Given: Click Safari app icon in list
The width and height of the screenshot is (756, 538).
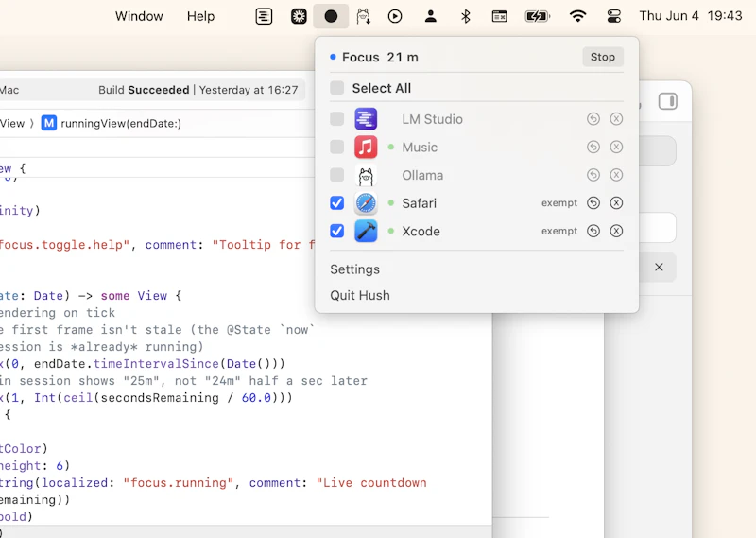Looking at the screenshot, I should [x=366, y=203].
